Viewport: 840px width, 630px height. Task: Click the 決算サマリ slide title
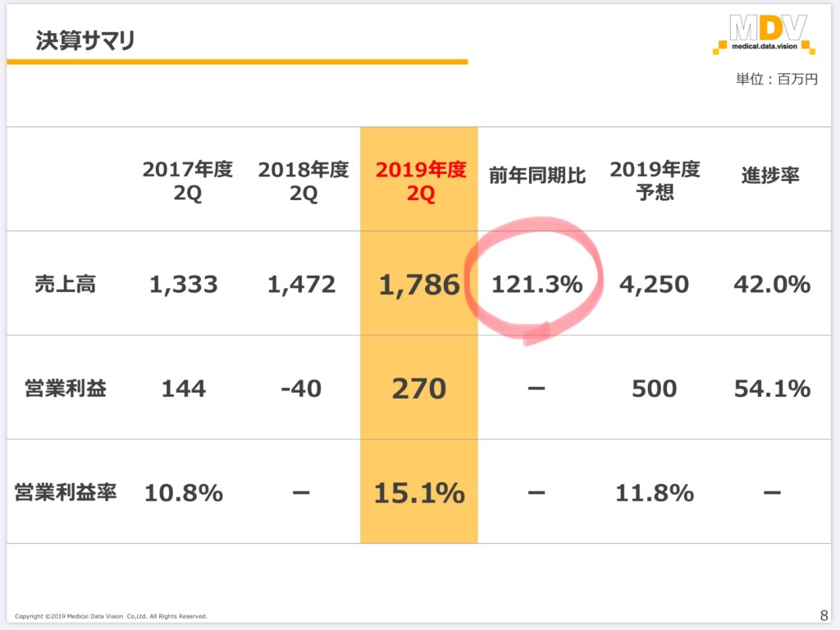[x=85, y=40]
